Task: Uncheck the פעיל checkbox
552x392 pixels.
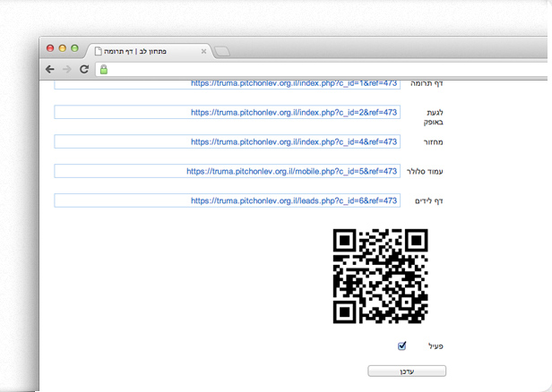Action: 401,346
